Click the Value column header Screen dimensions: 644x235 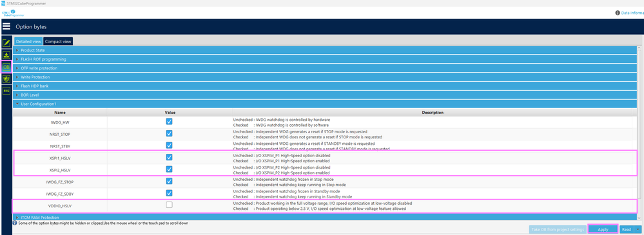pos(170,113)
